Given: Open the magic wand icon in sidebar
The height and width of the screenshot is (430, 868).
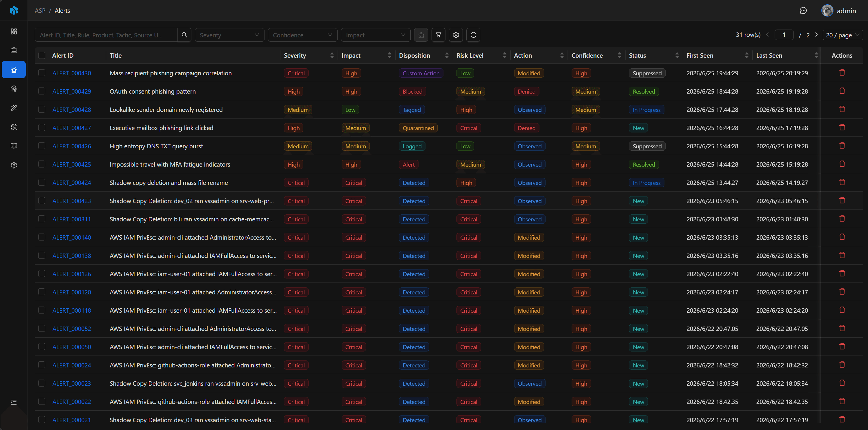Looking at the screenshot, I should 14,108.
